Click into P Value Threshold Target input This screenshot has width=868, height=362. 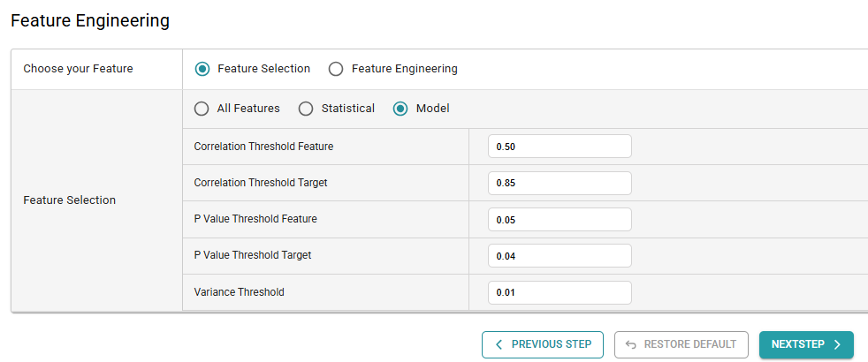560,256
